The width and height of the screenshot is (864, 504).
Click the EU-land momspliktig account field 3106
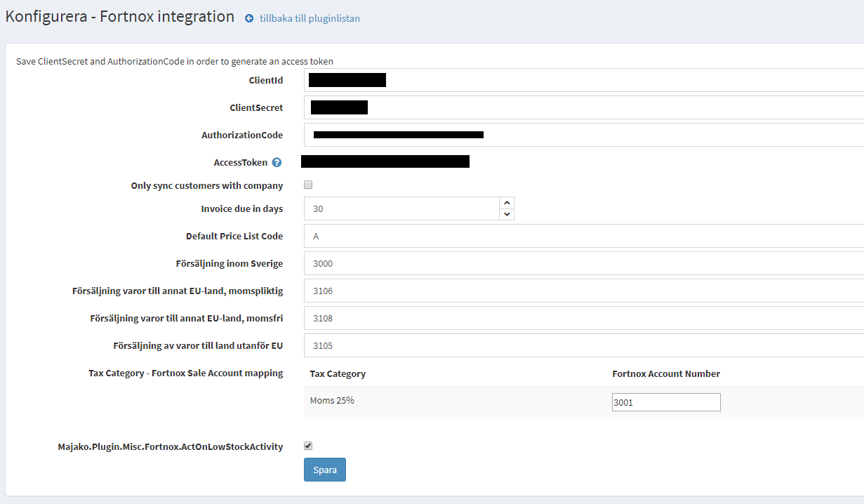[x=584, y=291]
